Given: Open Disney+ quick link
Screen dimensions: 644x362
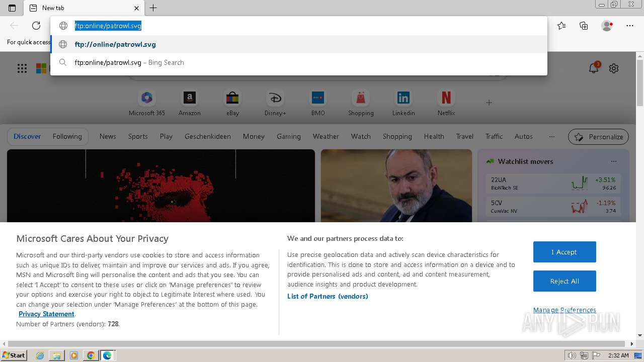Looking at the screenshot, I should coord(275,103).
